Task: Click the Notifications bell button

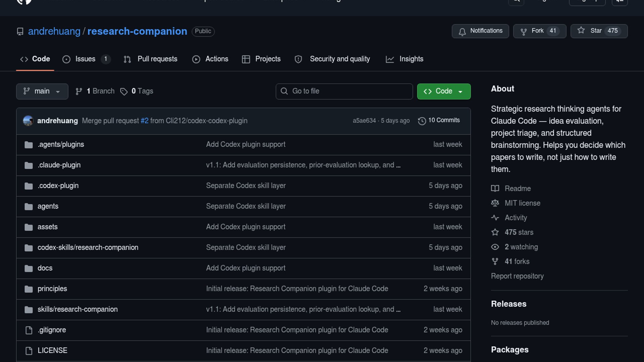Action: [480, 31]
